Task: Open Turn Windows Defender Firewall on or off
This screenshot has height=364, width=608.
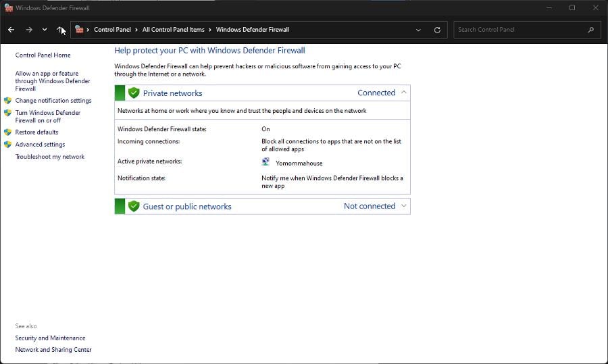Action: [48, 116]
